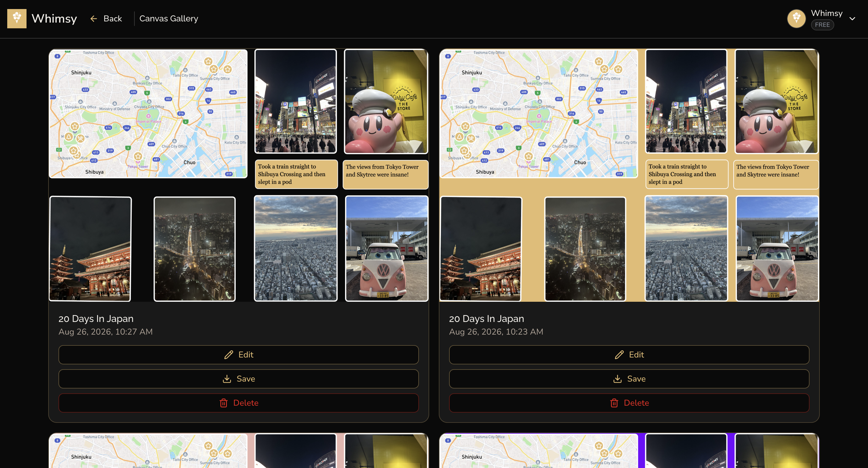Expand the account menu chevron
Screen dimensions: 868x468
pos(852,18)
